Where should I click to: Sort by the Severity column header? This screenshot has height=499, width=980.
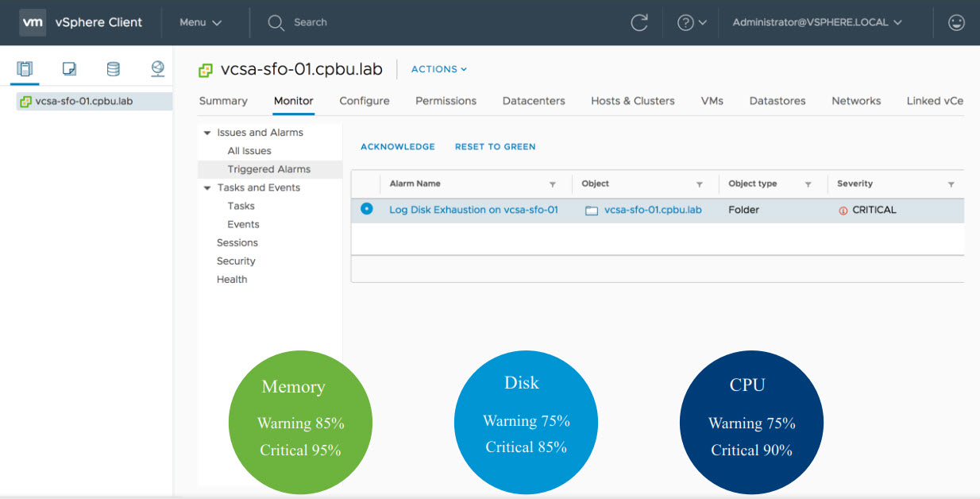(855, 184)
